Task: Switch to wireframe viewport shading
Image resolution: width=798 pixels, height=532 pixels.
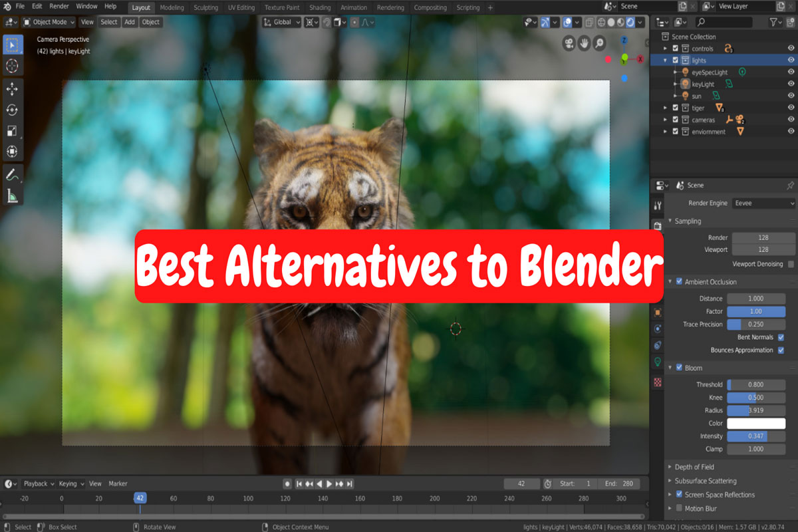Action: coord(601,22)
